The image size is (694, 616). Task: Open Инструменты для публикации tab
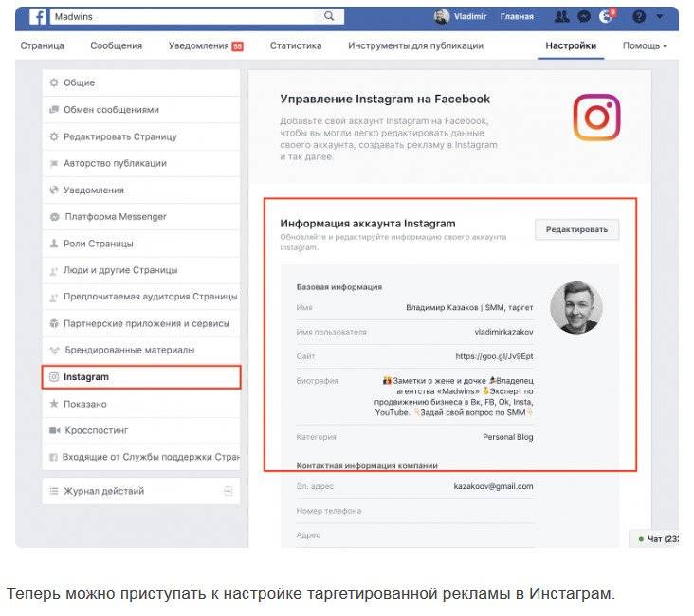tap(415, 45)
